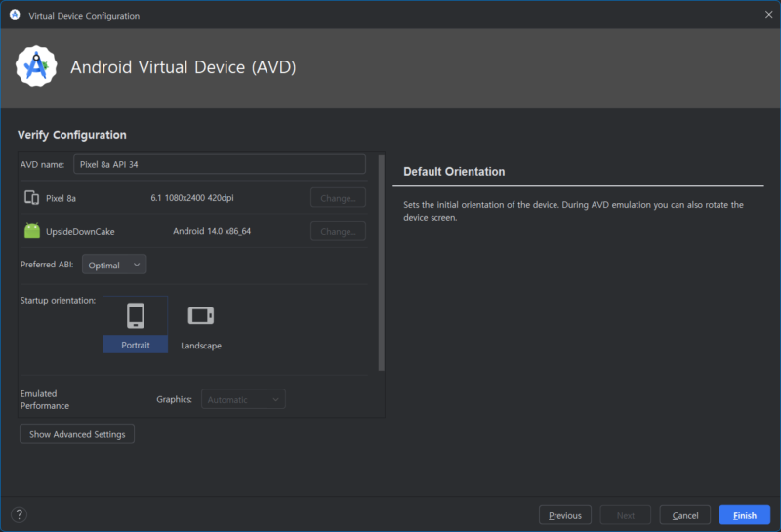Image resolution: width=781 pixels, height=532 pixels.
Task: Click the 'Android 14.0 x86_64' text
Action: (x=212, y=231)
